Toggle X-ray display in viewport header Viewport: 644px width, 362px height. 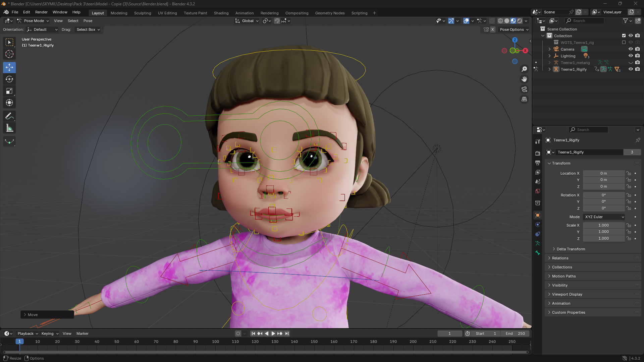click(x=492, y=21)
